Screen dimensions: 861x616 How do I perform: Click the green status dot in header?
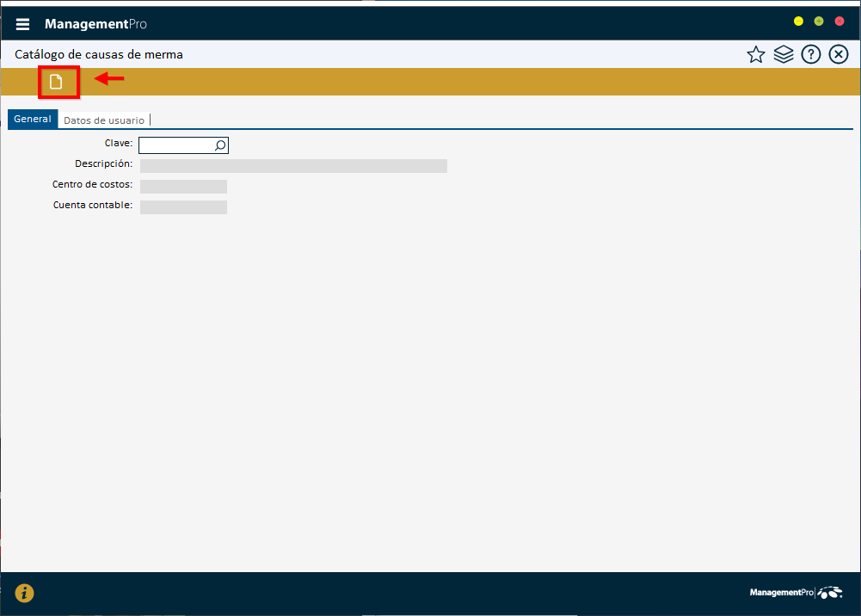pos(819,21)
